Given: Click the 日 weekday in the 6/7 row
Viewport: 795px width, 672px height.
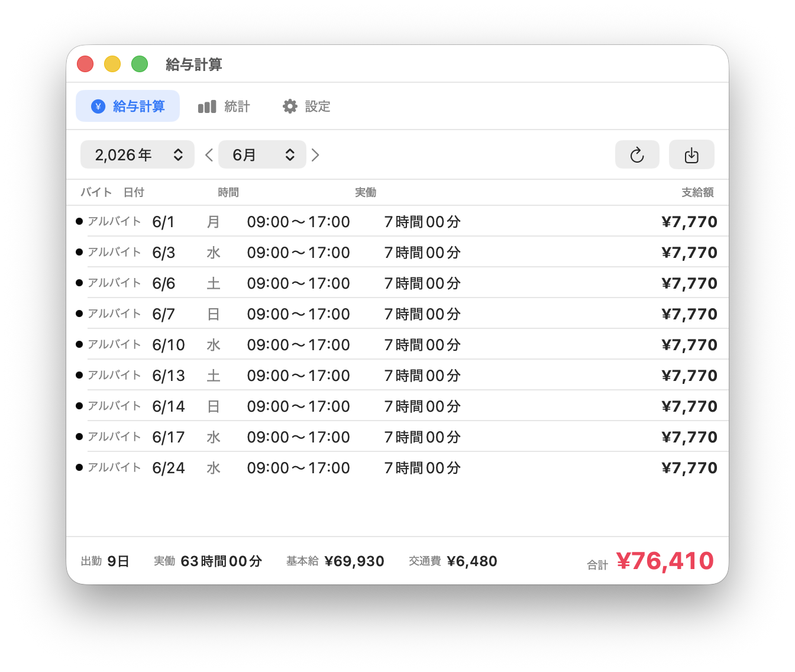Looking at the screenshot, I should [x=214, y=314].
